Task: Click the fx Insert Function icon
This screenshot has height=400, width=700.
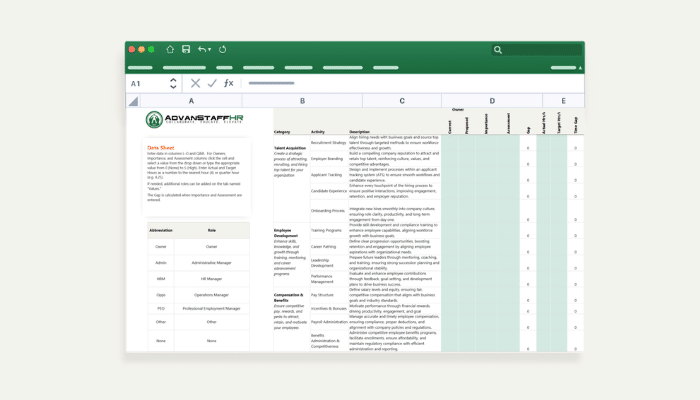Action: 229,83
